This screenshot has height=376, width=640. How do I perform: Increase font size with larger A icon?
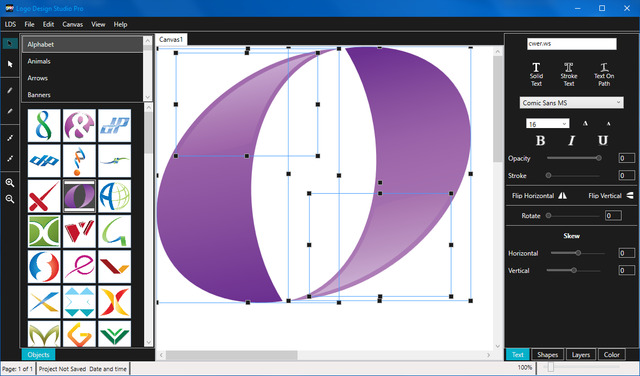pyautogui.click(x=585, y=123)
